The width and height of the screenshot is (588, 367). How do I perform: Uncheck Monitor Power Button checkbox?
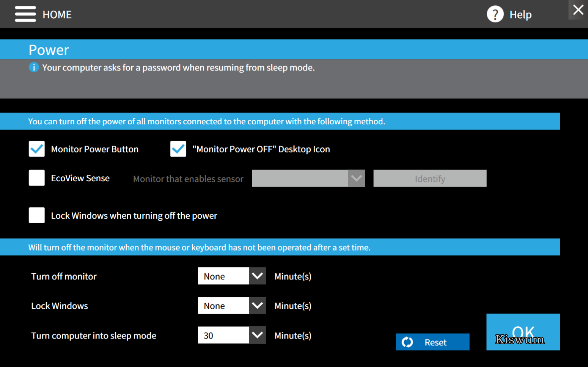[x=37, y=149]
